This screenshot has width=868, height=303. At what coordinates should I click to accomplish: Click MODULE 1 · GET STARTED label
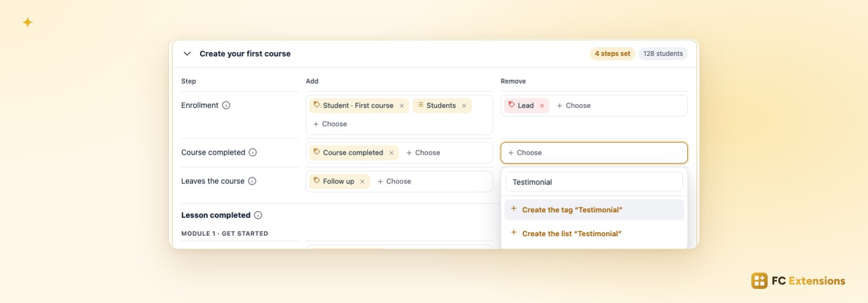click(225, 233)
